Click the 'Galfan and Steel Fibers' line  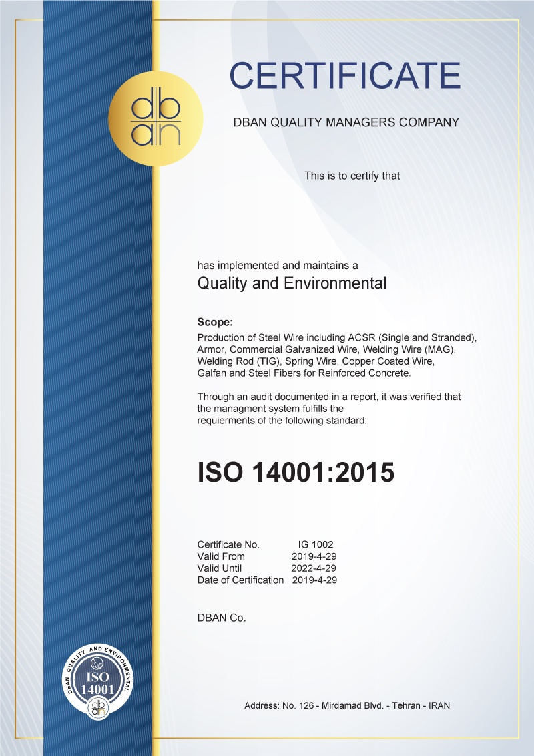tap(304, 373)
